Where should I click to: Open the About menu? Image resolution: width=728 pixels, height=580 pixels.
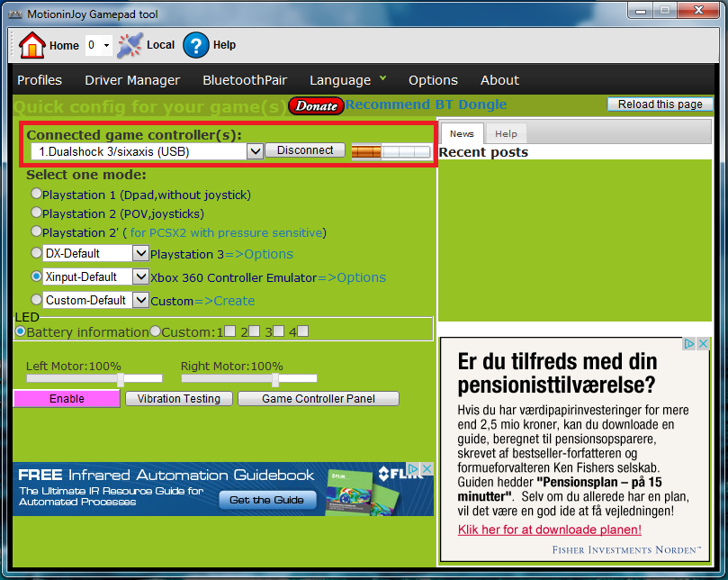coord(499,80)
